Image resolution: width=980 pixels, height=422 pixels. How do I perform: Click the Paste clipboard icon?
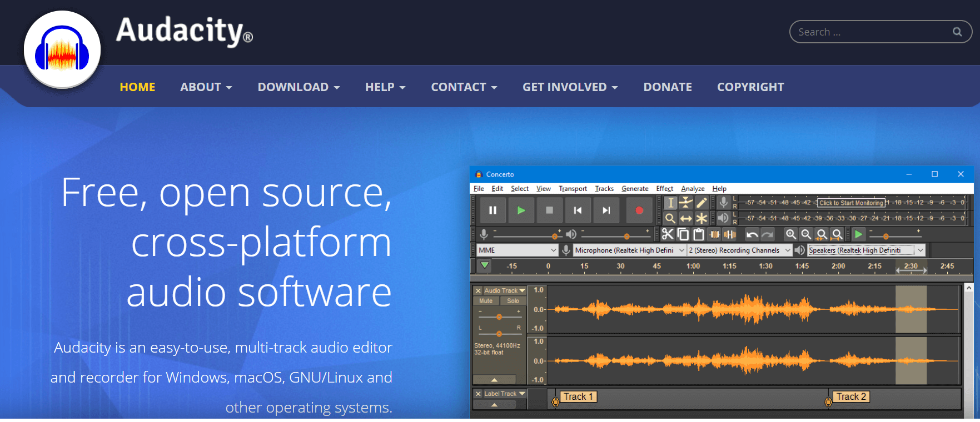[699, 234]
